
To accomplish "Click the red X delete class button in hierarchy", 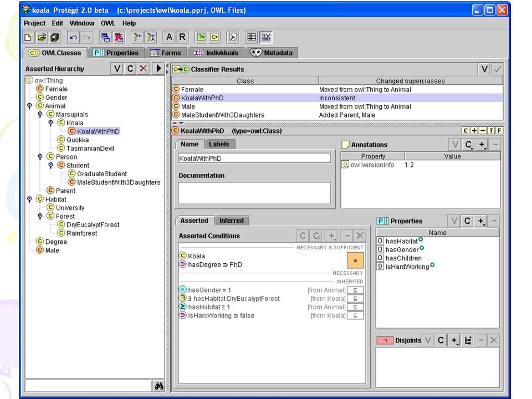I will tap(143, 69).
